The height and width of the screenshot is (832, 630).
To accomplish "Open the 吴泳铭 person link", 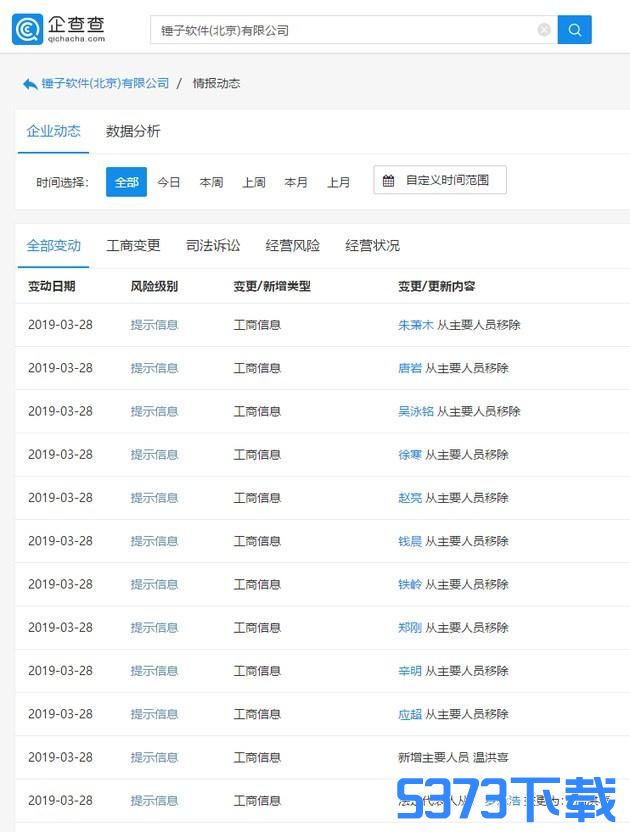I will click(416, 411).
